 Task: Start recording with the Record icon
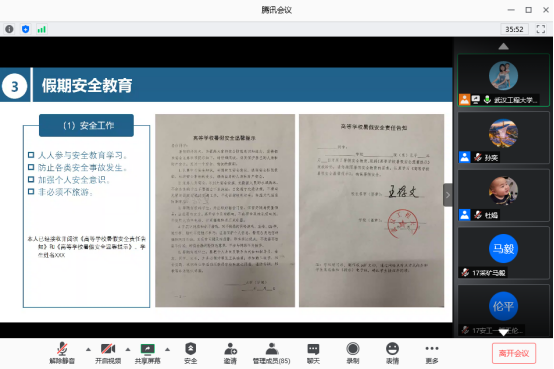[352, 353]
